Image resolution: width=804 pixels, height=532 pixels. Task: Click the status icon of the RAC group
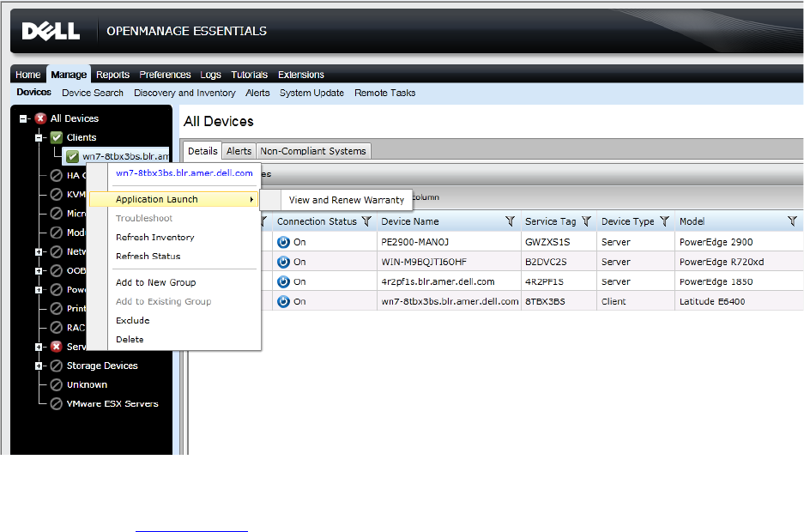(x=57, y=328)
